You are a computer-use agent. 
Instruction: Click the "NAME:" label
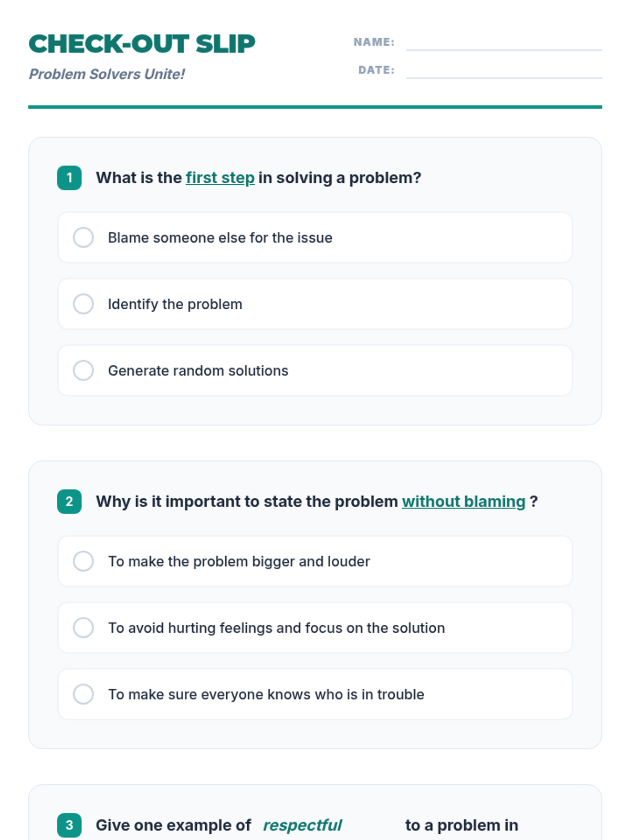click(x=374, y=42)
